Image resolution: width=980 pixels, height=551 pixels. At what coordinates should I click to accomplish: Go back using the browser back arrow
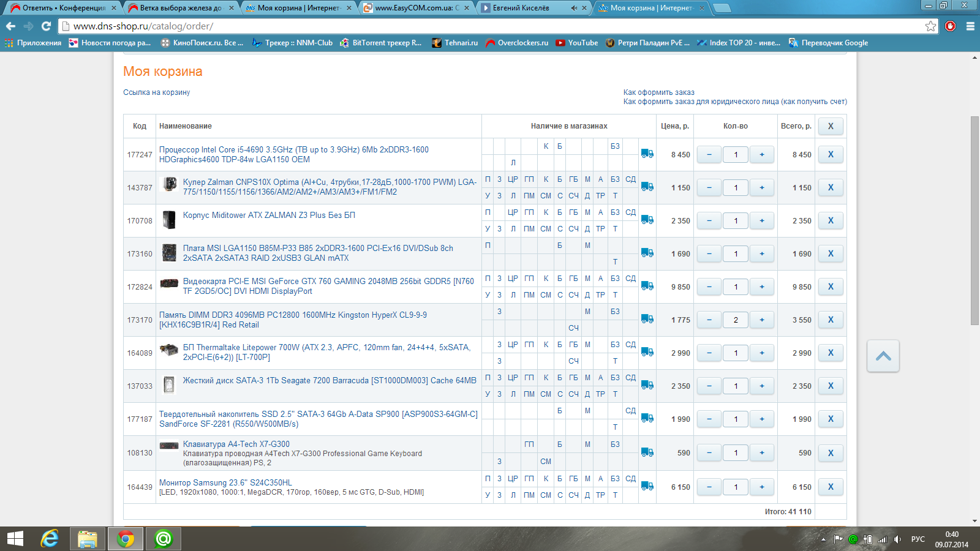[10, 26]
